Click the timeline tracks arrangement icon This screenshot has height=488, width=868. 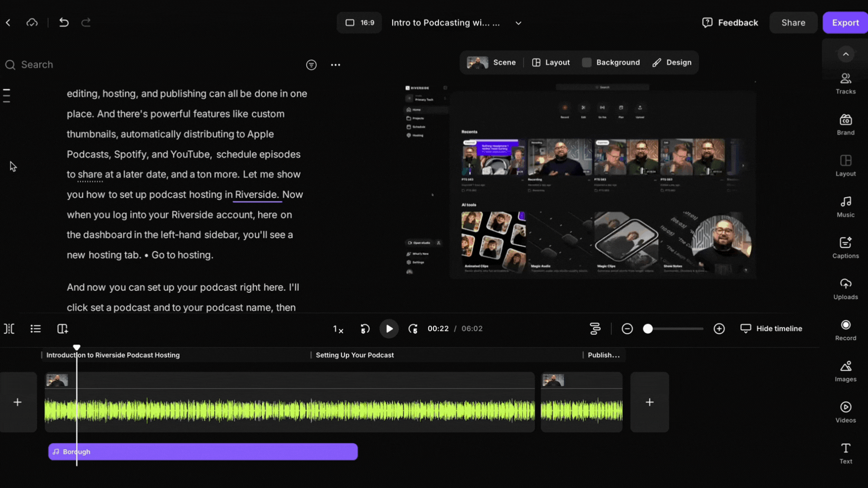[x=595, y=329]
